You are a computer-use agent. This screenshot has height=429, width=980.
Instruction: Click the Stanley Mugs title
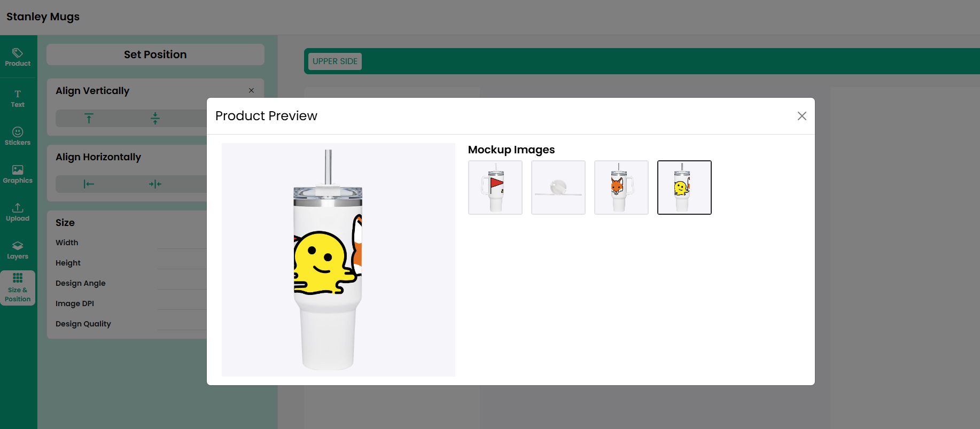click(43, 17)
